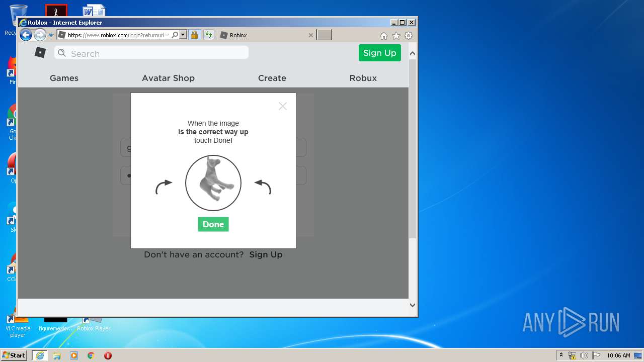The height and width of the screenshot is (362, 644).
Task: Select the Roblox browser tab
Action: [267, 35]
